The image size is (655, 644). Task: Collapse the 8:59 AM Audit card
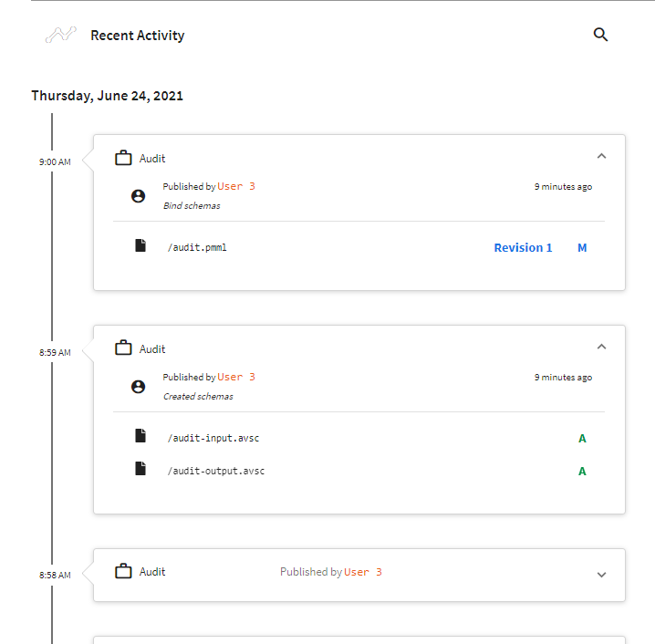[601, 347]
